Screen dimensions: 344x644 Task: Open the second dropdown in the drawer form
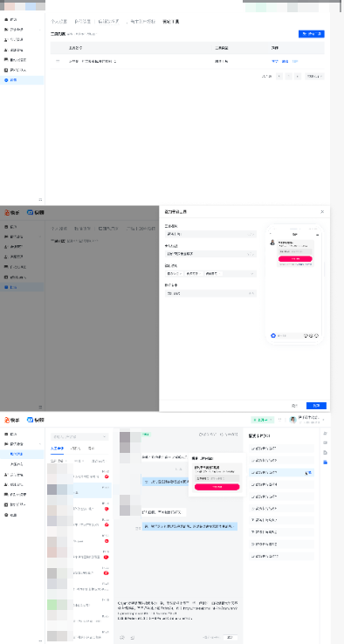210,254
